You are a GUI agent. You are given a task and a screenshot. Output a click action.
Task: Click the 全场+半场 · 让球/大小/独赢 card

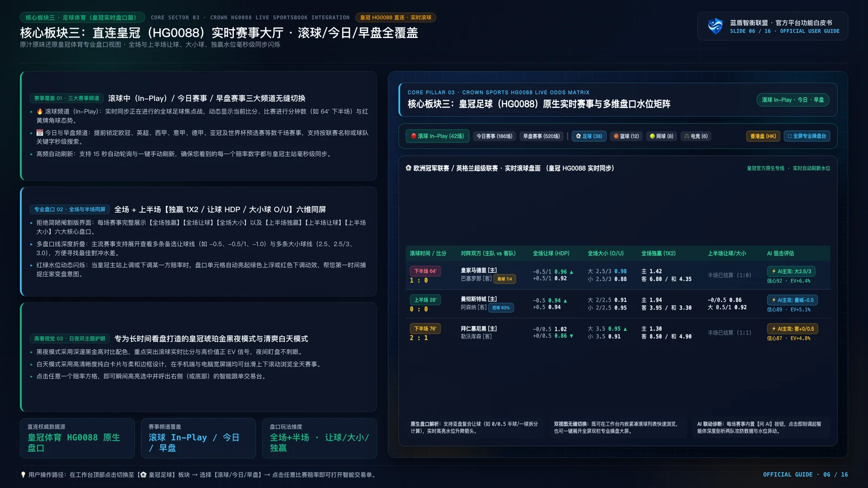click(320, 438)
